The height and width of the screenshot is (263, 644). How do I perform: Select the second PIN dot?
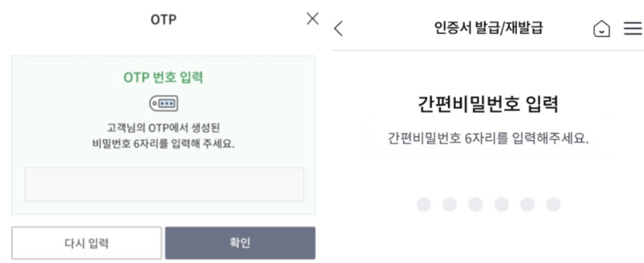450,204
